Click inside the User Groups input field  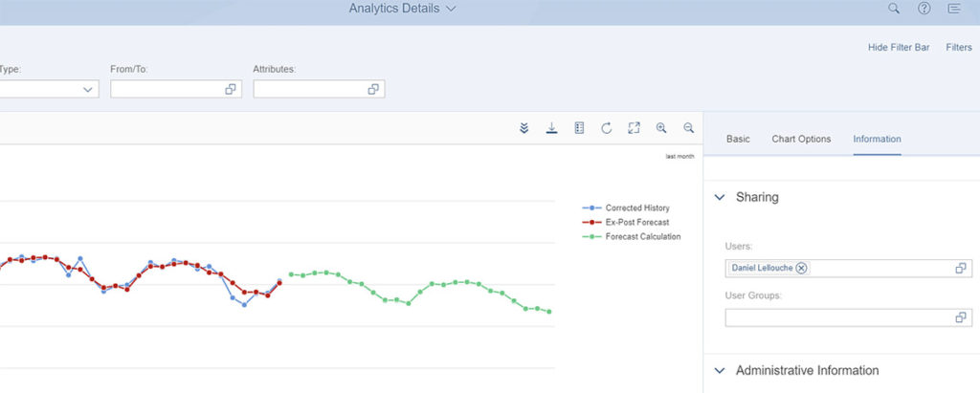(837, 317)
